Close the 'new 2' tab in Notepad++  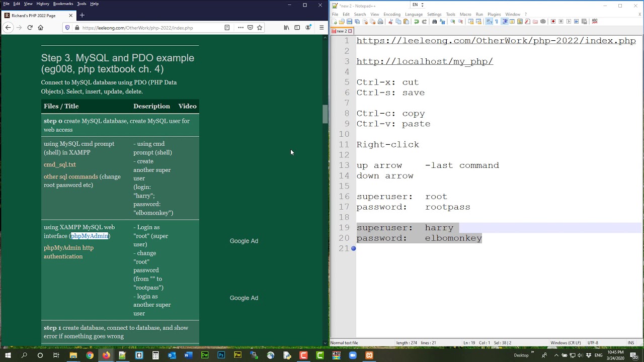(x=351, y=31)
